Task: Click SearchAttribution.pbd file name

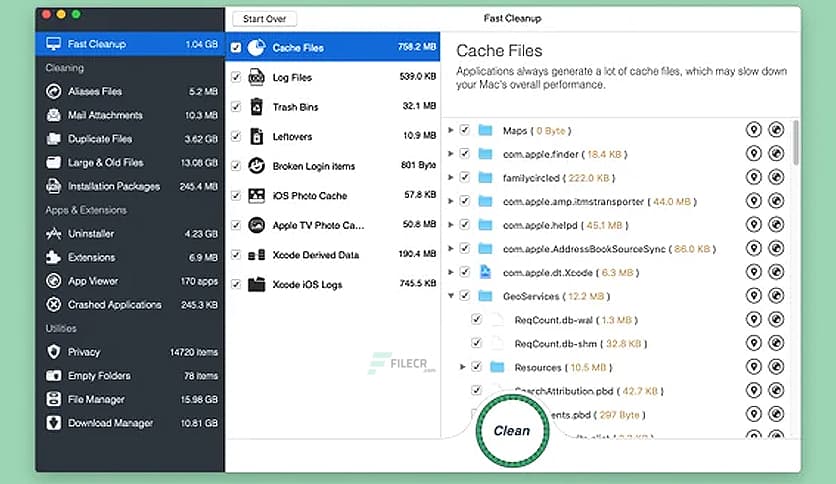Action: pos(564,391)
